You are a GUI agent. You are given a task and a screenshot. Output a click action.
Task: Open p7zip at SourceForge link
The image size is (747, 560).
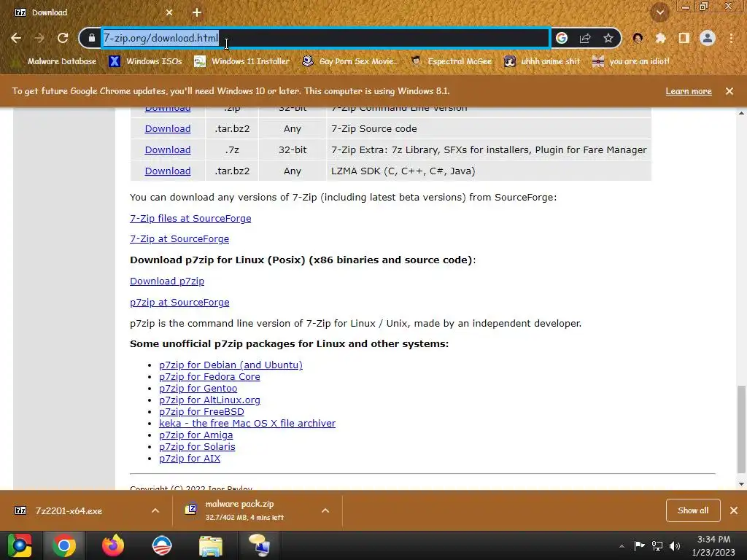pyautogui.click(x=179, y=302)
